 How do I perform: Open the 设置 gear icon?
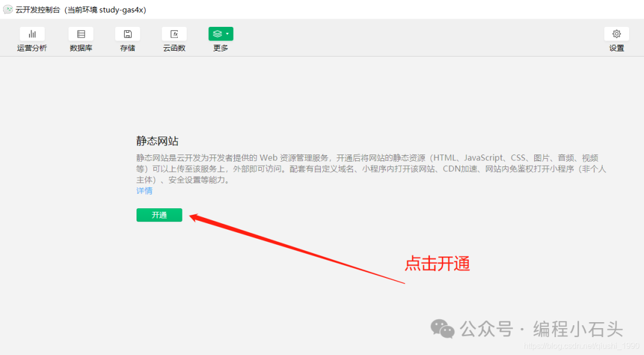[x=617, y=34]
